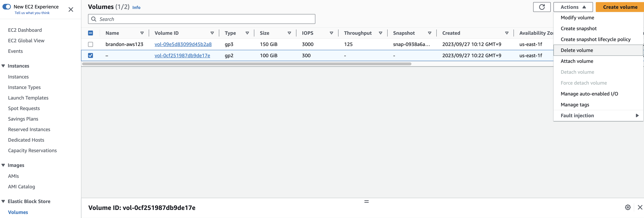Open Instance Types page
Screen dimensions: 644x218
pos(24,87)
